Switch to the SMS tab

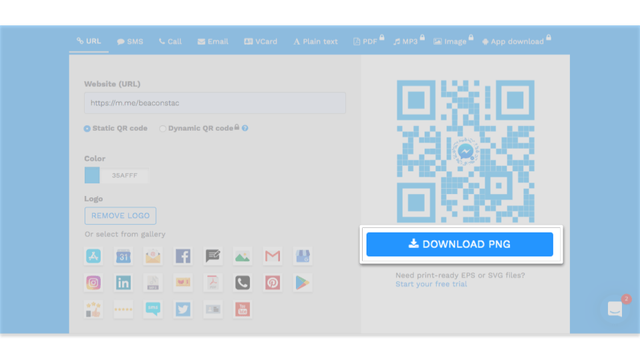pyautogui.click(x=130, y=42)
